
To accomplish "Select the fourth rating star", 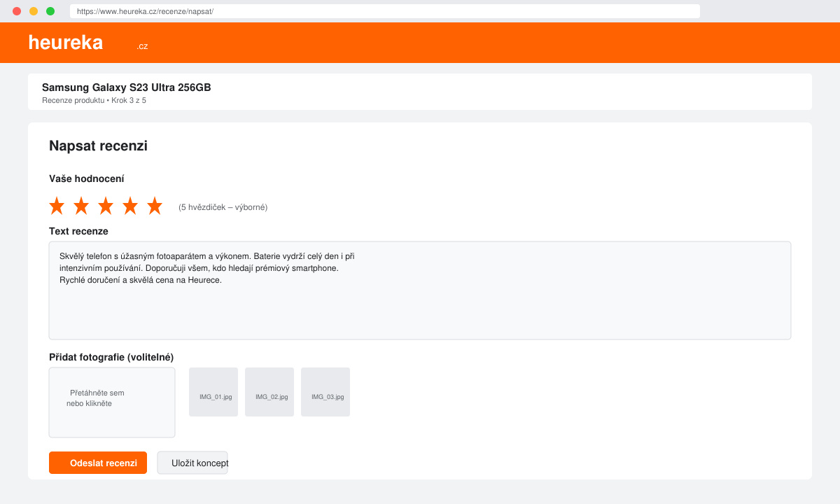I will pyautogui.click(x=130, y=206).
